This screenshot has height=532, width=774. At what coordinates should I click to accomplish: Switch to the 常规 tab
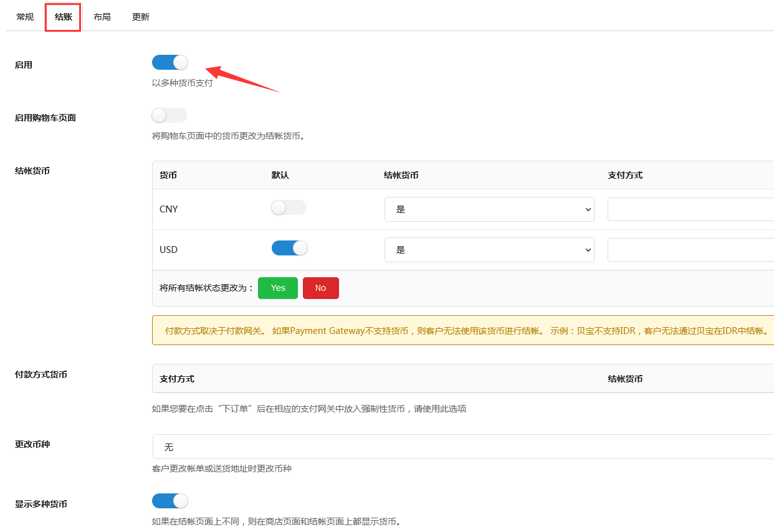coord(25,17)
